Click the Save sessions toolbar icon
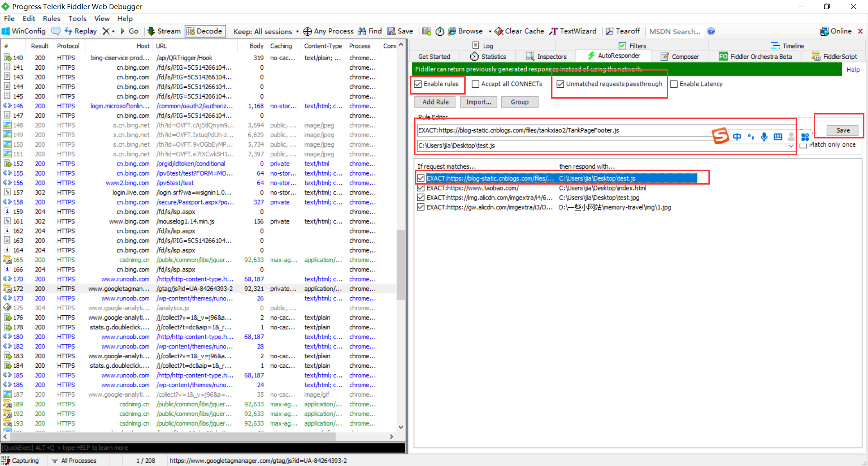This screenshot has height=466, width=868. pyautogui.click(x=392, y=31)
